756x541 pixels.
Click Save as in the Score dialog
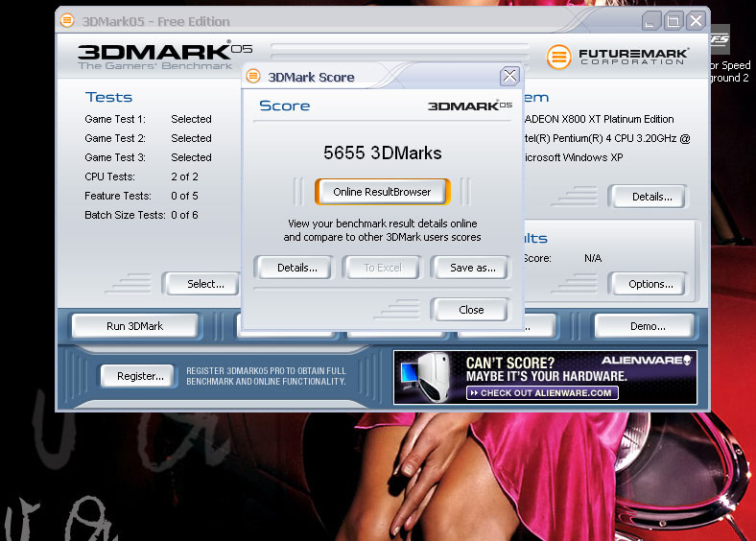tap(472, 268)
